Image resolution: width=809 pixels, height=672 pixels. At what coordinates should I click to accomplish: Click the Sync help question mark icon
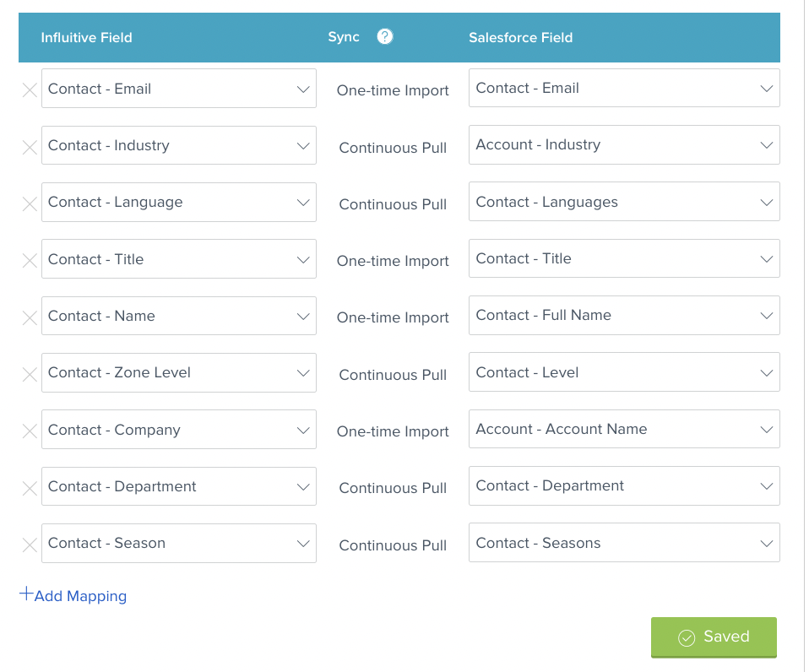click(x=385, y=36)
